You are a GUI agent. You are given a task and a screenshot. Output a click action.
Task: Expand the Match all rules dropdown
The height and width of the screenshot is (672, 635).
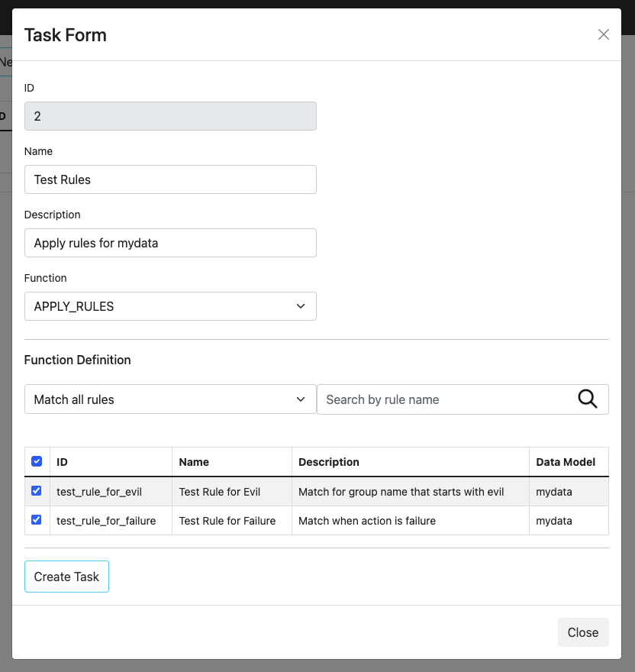click(170, 399)
